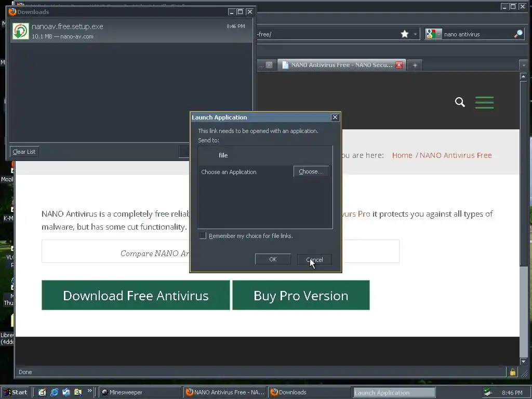Click the Clear List button in Downloads
The height and width of the screenshot is (399, 532).
click(24, 152)
